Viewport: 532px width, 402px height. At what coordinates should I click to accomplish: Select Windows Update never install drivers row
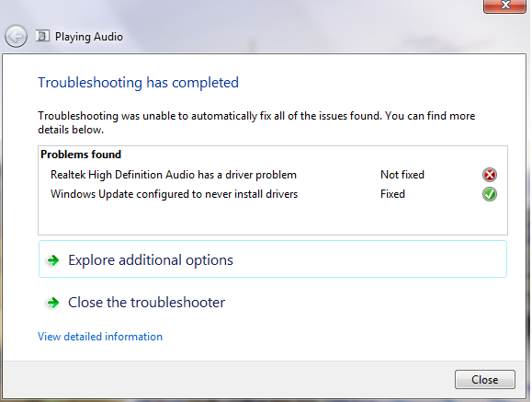coord(273,194)
